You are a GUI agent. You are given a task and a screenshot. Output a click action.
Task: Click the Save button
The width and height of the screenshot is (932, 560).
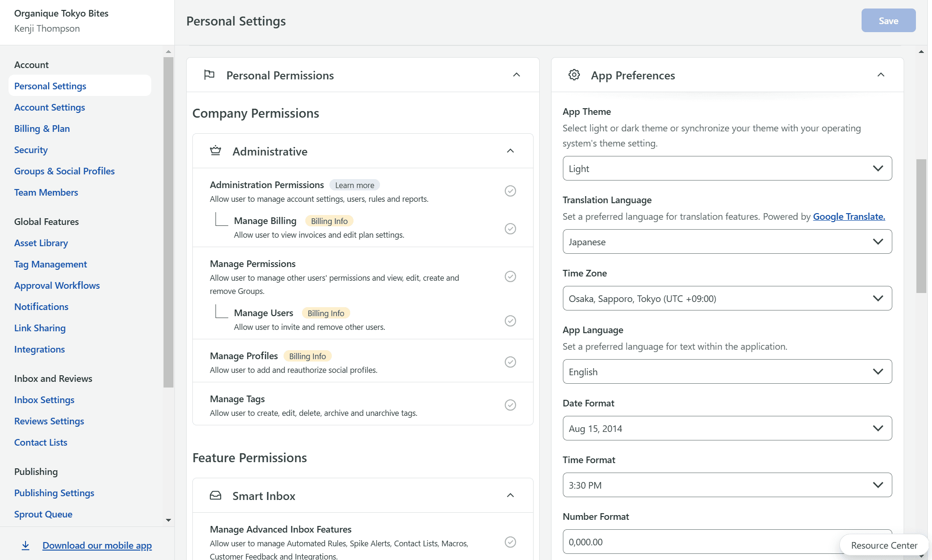(888, 21)
